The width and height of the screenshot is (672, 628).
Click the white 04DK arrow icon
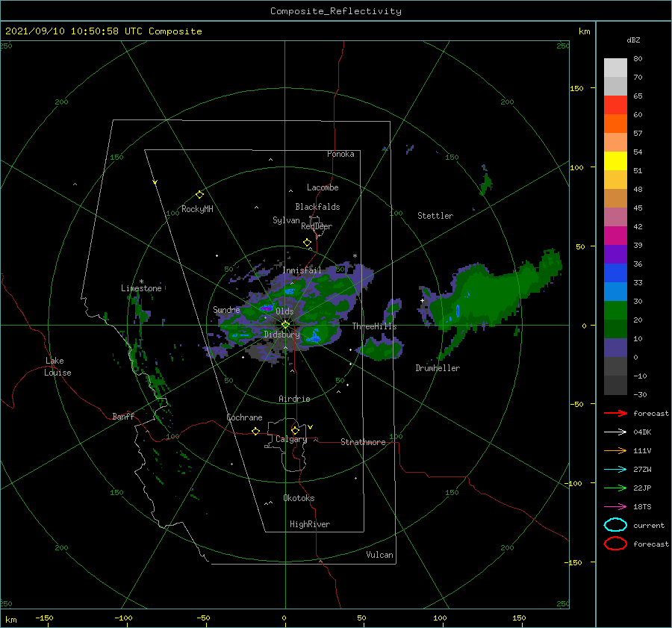(615, 432)
